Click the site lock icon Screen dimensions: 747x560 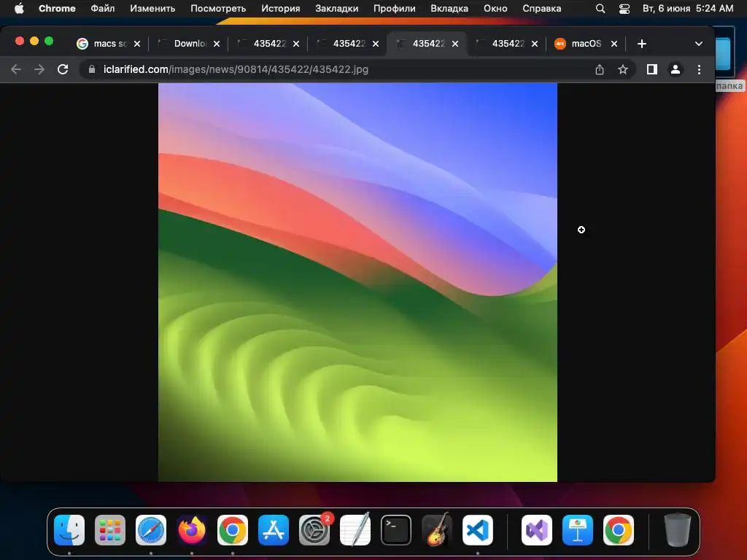[x=92, y=69]
